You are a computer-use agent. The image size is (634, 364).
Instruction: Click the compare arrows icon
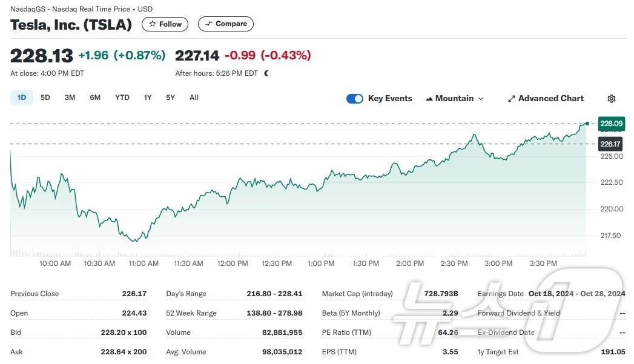[209, 24]
